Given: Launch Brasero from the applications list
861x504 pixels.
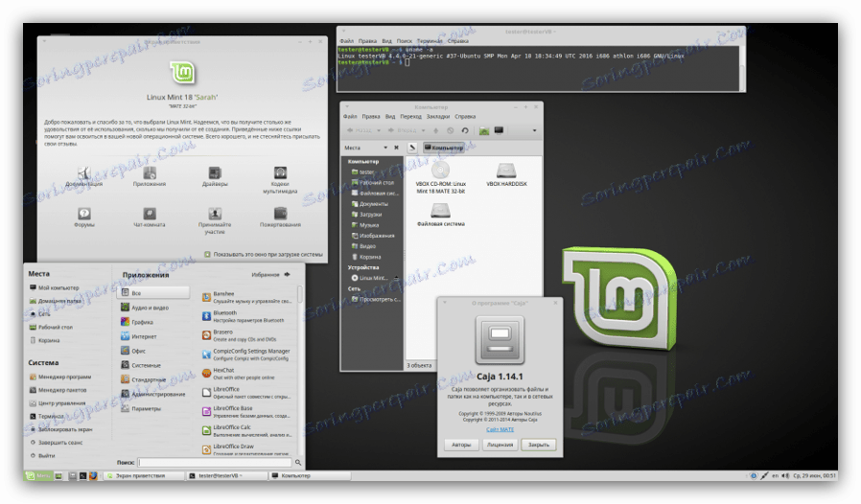Looking at the screenshot, I should pyautogui.click(x=240, y=335).
